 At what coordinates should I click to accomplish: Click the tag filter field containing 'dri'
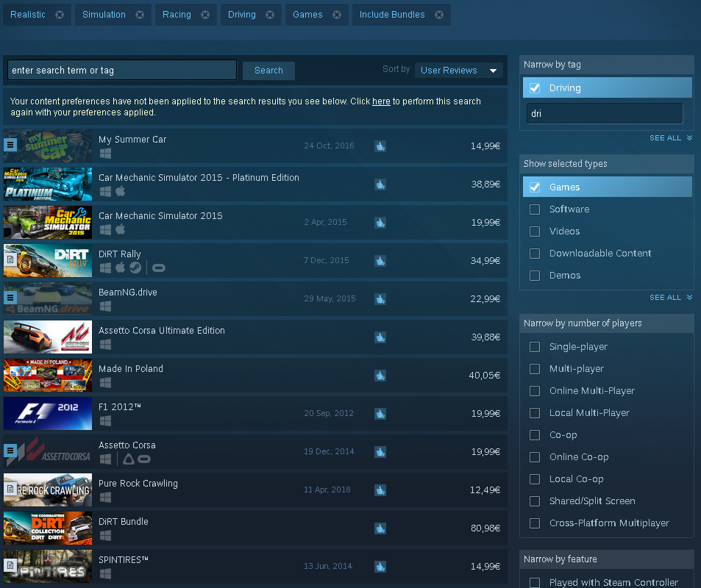[605, 113]
